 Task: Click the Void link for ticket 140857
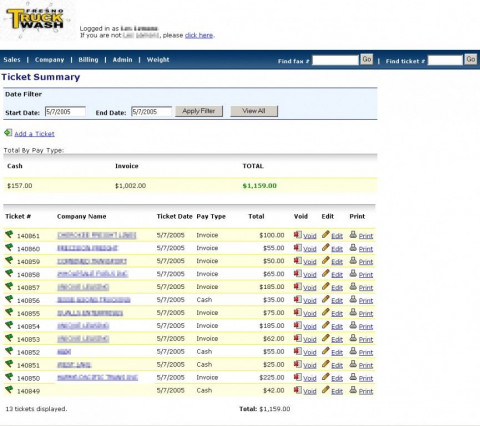click(x=310, y=288)
